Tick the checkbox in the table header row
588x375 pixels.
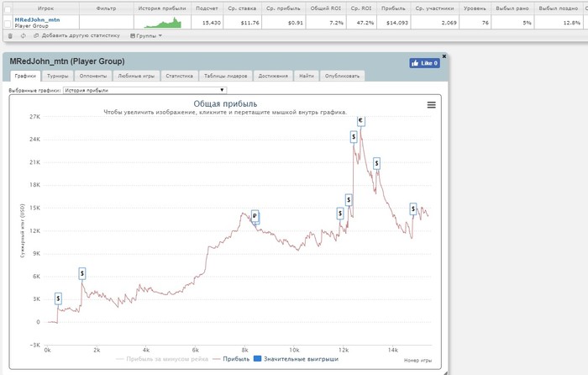[8, 9]
